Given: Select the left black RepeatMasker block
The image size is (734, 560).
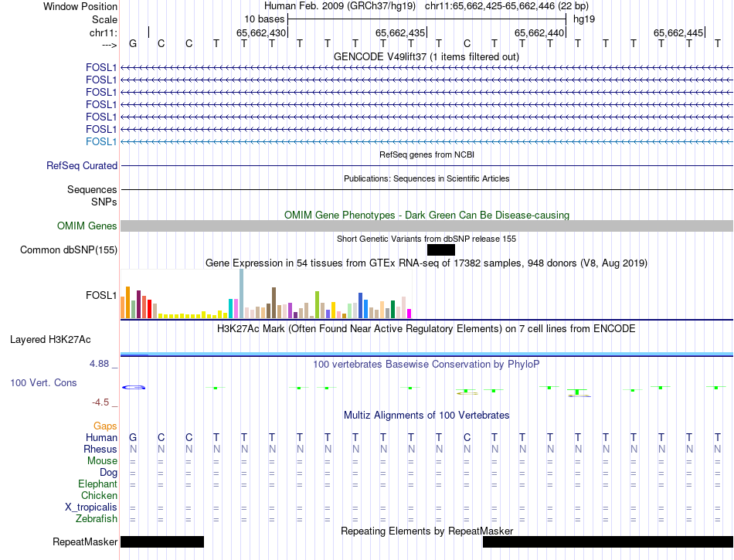Looking at the screenshot, I should [x=162, y=541].
